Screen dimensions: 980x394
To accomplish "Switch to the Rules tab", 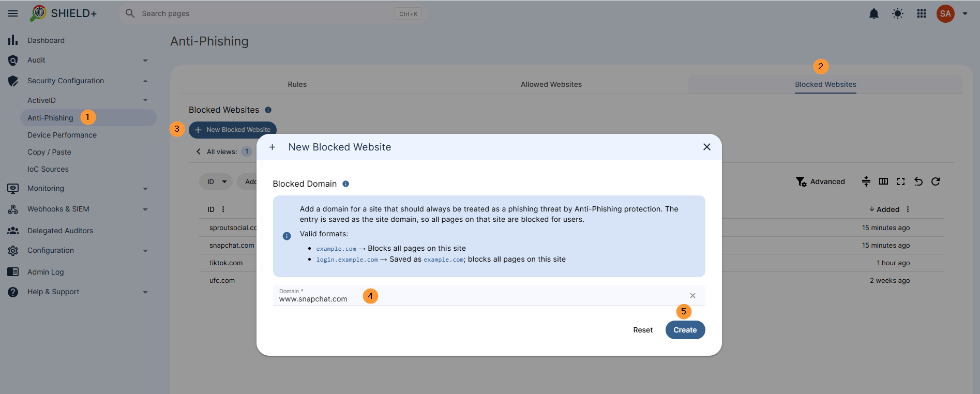I will (x=297, y=84).
